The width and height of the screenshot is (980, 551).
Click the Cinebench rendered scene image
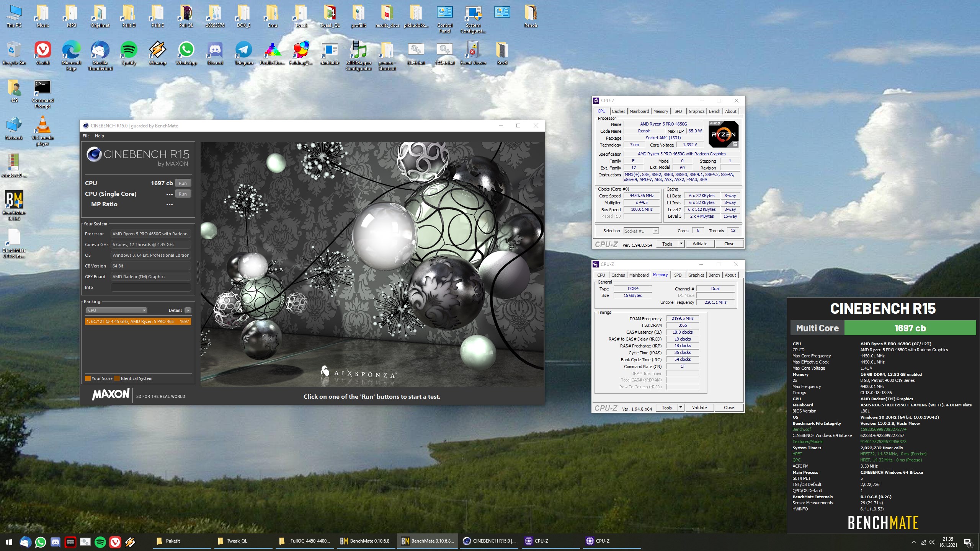[372, 264]
